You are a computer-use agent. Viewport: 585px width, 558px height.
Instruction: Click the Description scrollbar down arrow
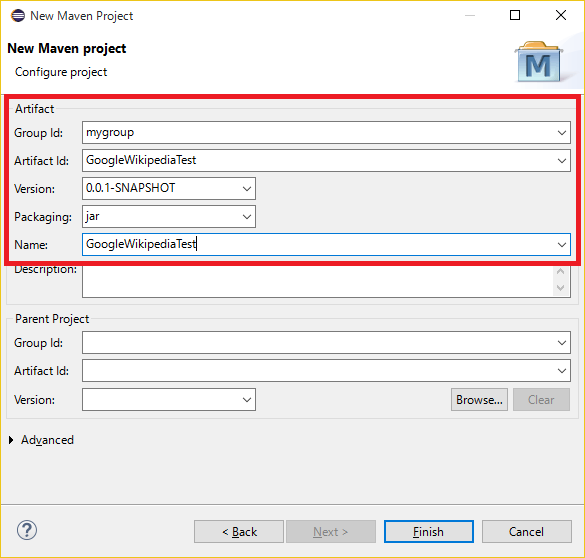tap(560, 288)
